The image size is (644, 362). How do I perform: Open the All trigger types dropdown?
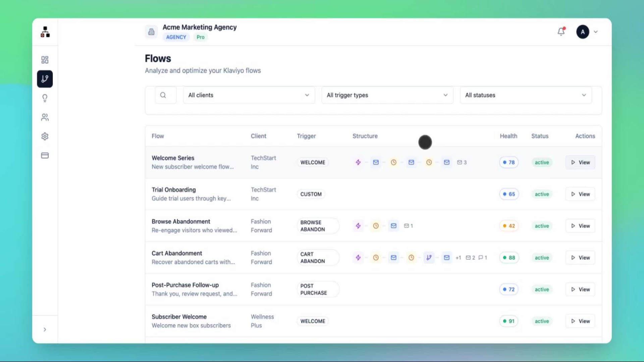tap(387, 95)
